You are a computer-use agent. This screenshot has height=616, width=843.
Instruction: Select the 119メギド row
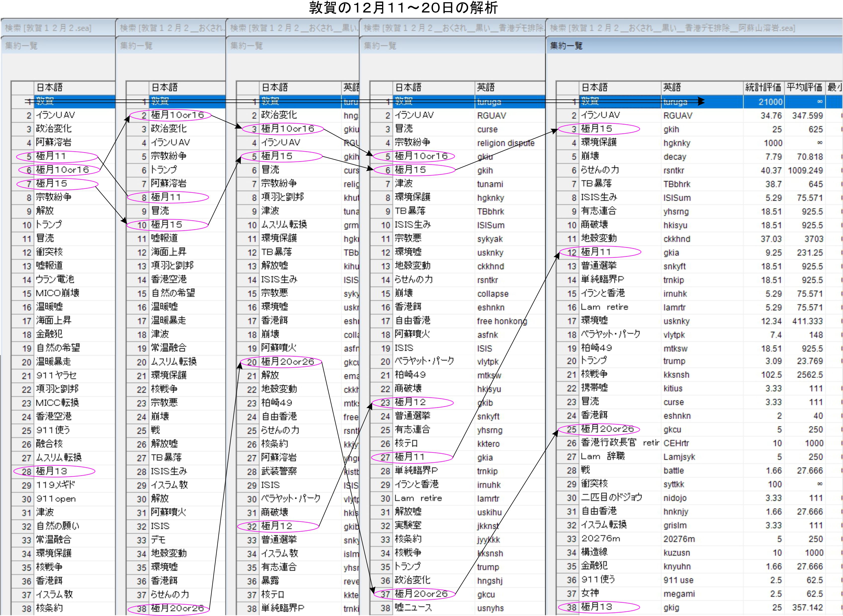pyautogui.click(x=56, y=485)
